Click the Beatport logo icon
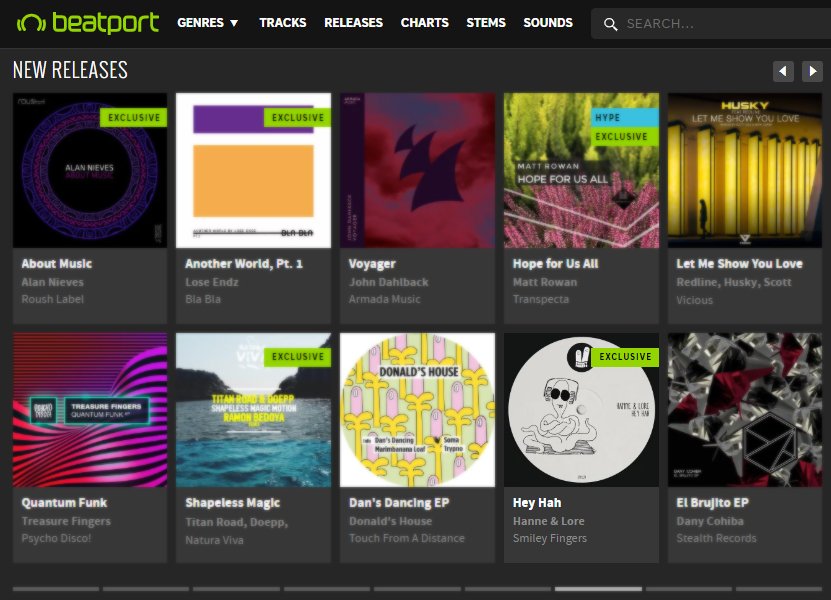The width and height of the screenshot is (831, 600). [32, 22]
